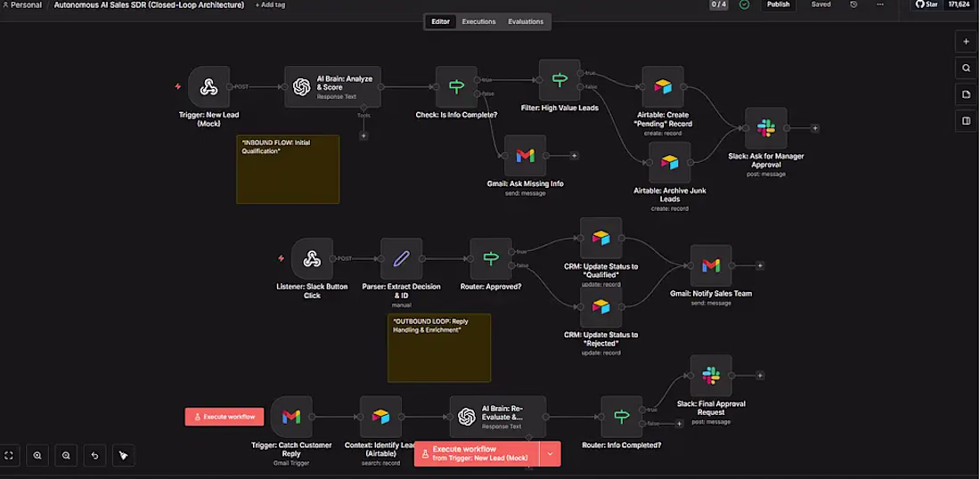Click the 171,624 GitHub star count
This screenshot has height=479, width=980.
tap(959, 4)
